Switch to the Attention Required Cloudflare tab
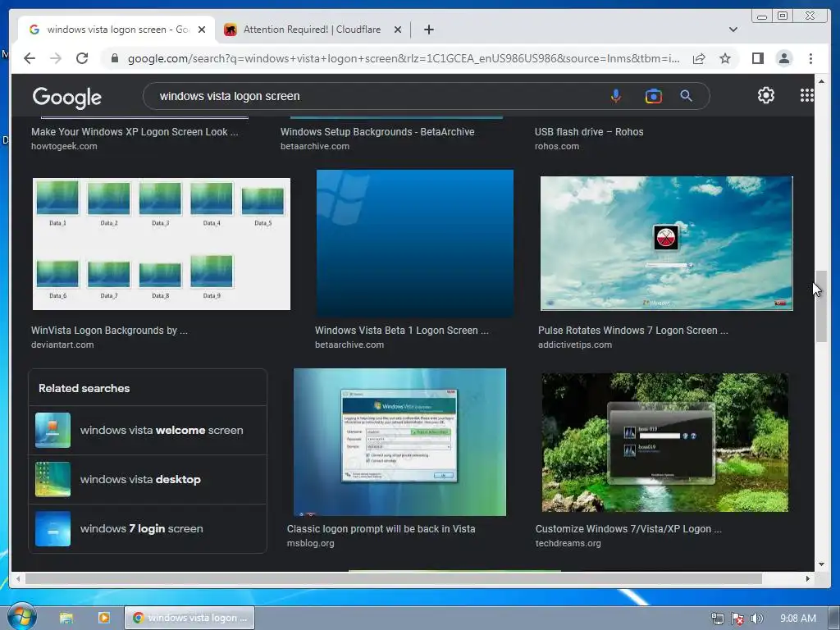This screenshot has height=630, width=840. [x=312, y=30]
